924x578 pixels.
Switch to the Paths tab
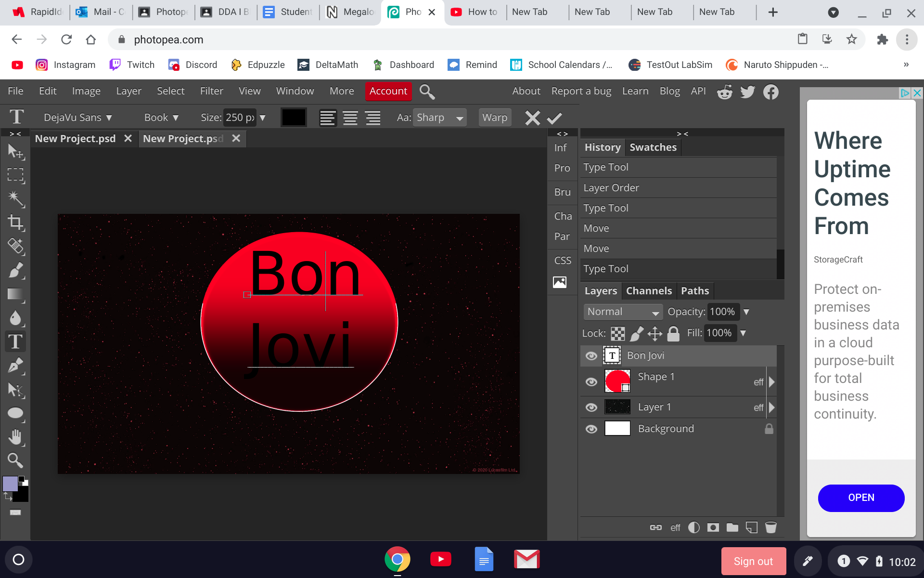click(x=695, y=291)
